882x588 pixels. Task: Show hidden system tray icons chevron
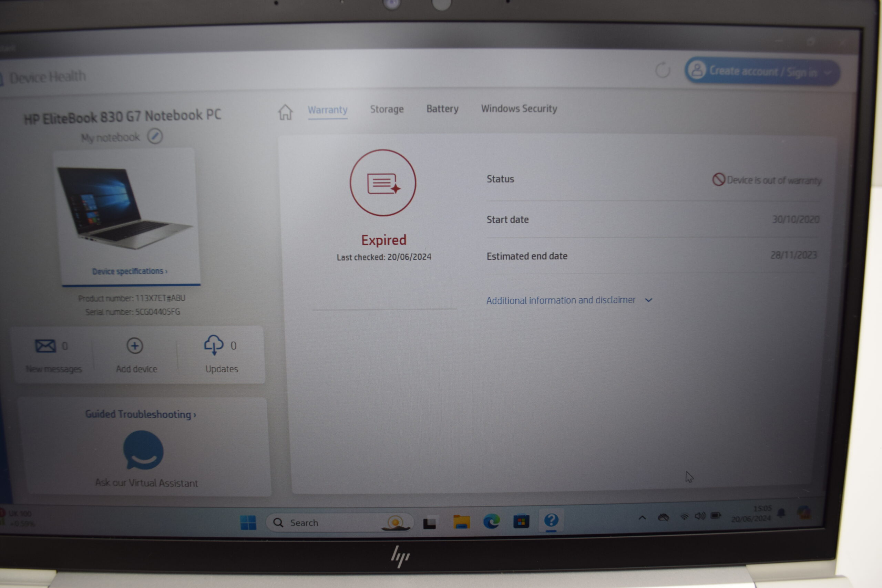tap(642, 518)
